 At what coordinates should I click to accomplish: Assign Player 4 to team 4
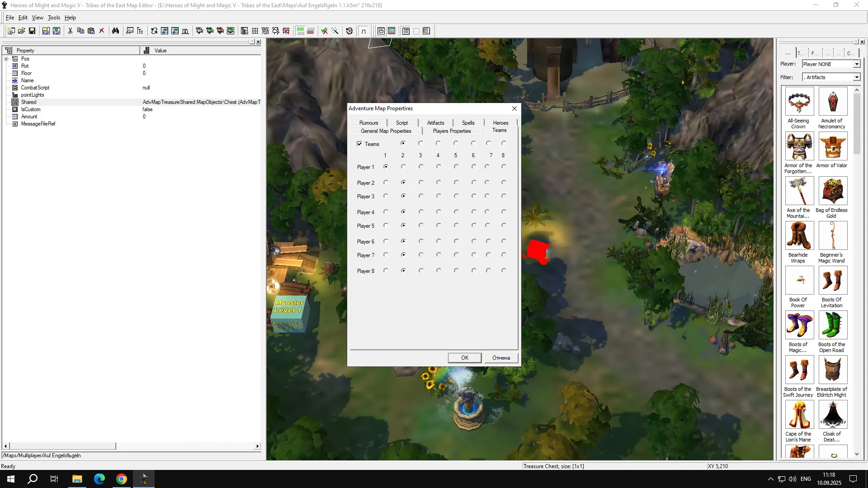click(x=439, y=212)
